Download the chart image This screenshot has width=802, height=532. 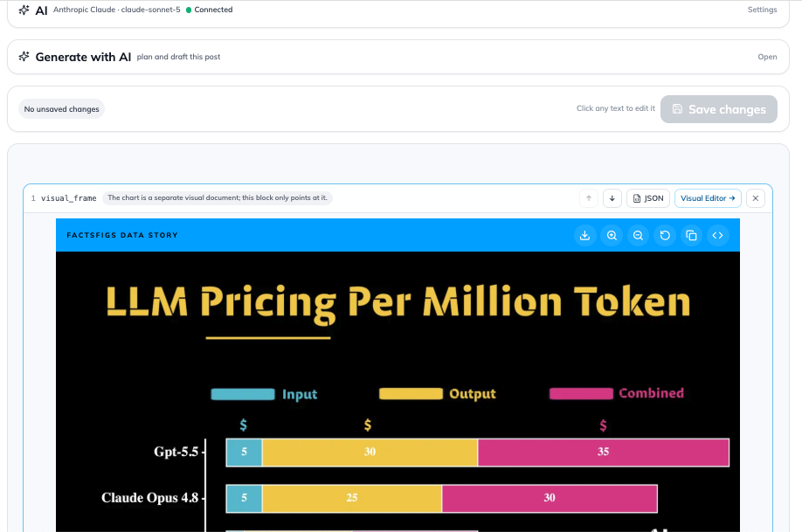pos(584,235)
